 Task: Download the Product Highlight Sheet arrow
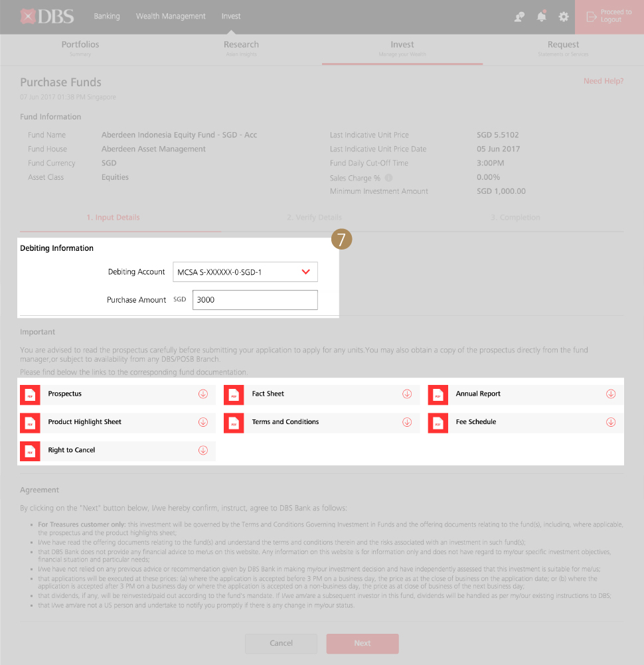[x=203, y=422]
